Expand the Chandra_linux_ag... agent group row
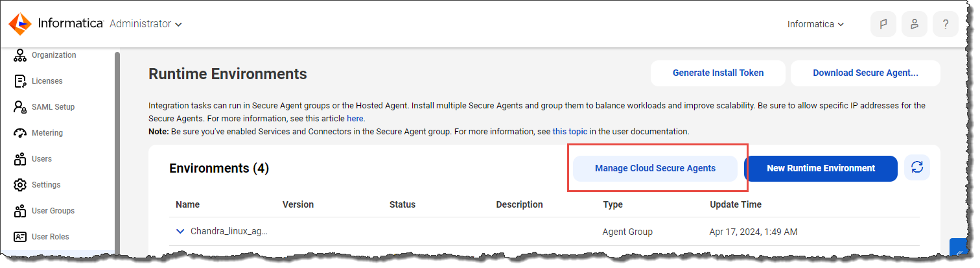980x268 pixels. 180,231
